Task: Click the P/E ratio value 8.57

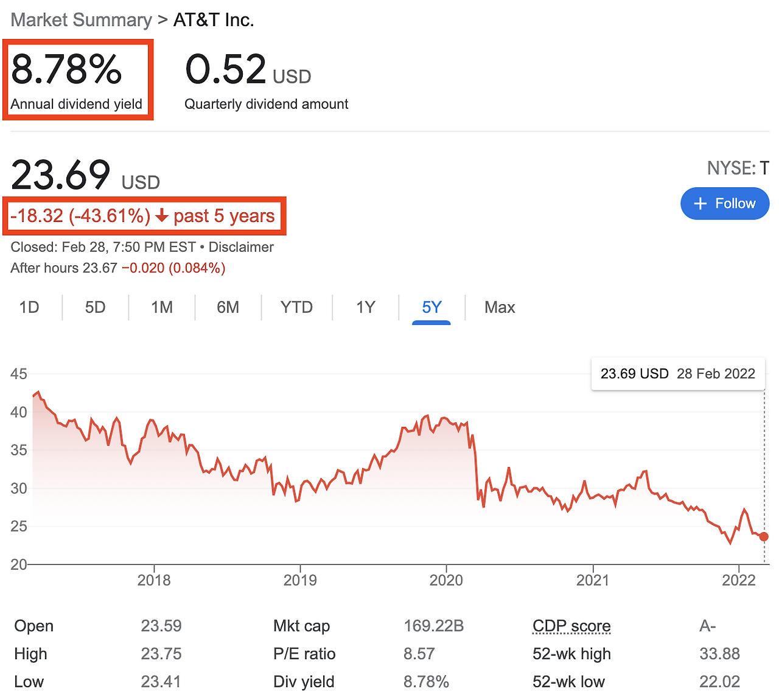Action: pyautogui.click(x=419, y=654)
